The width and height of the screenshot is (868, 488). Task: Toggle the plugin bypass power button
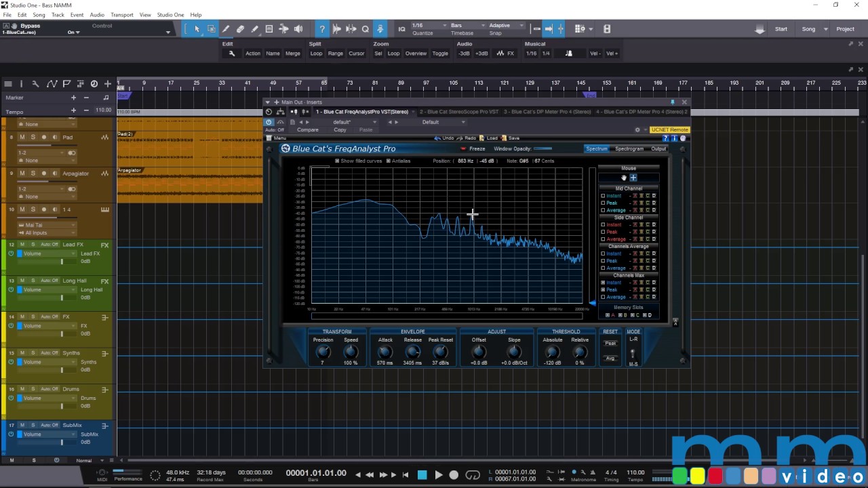(269, 122)
